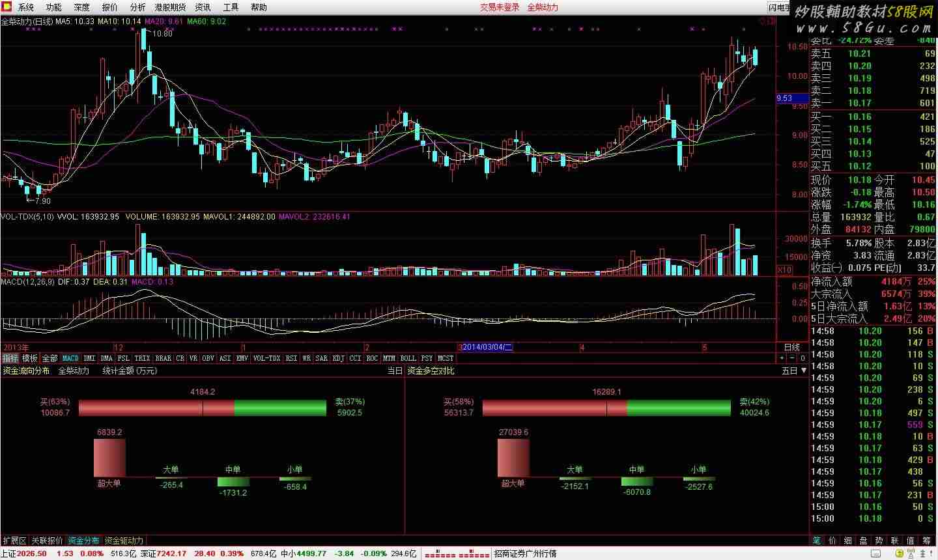Screen dimensions: 938x560
Task: Select the RSI indicator
Action: point(292,358)
